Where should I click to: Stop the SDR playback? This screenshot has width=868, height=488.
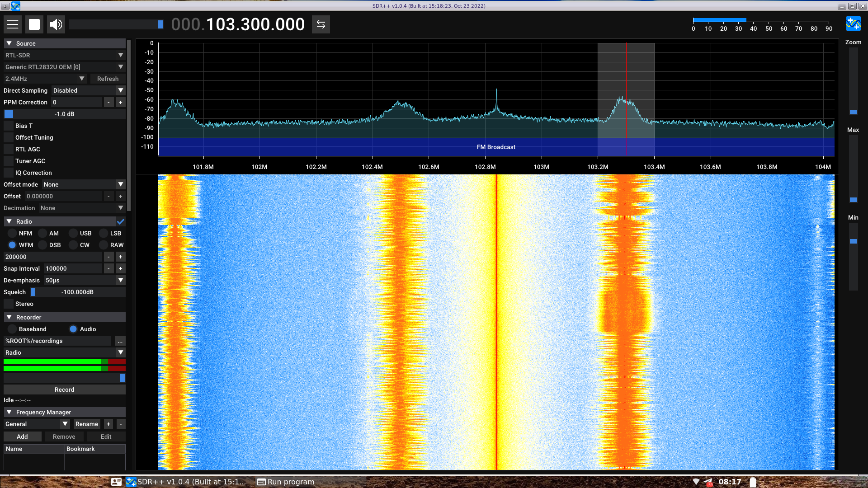tap(34, 24)
